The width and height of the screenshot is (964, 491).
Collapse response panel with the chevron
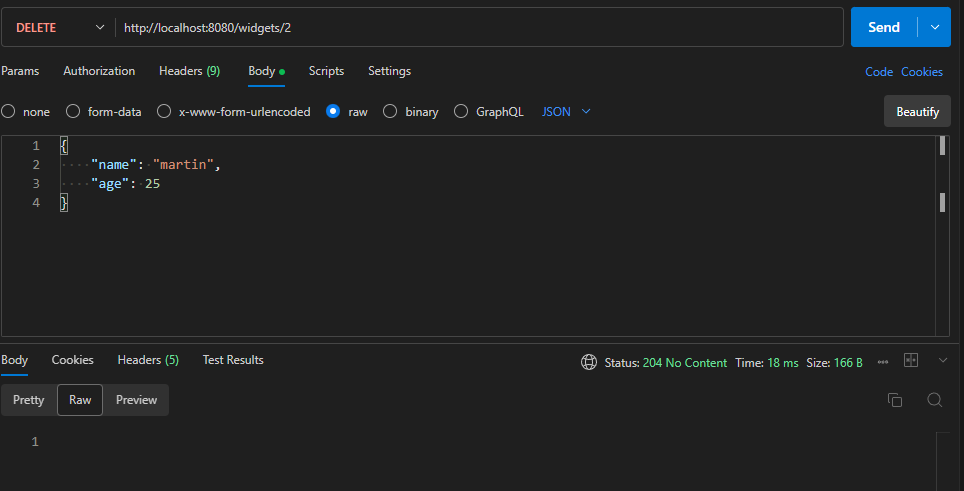tap(943, 361)
